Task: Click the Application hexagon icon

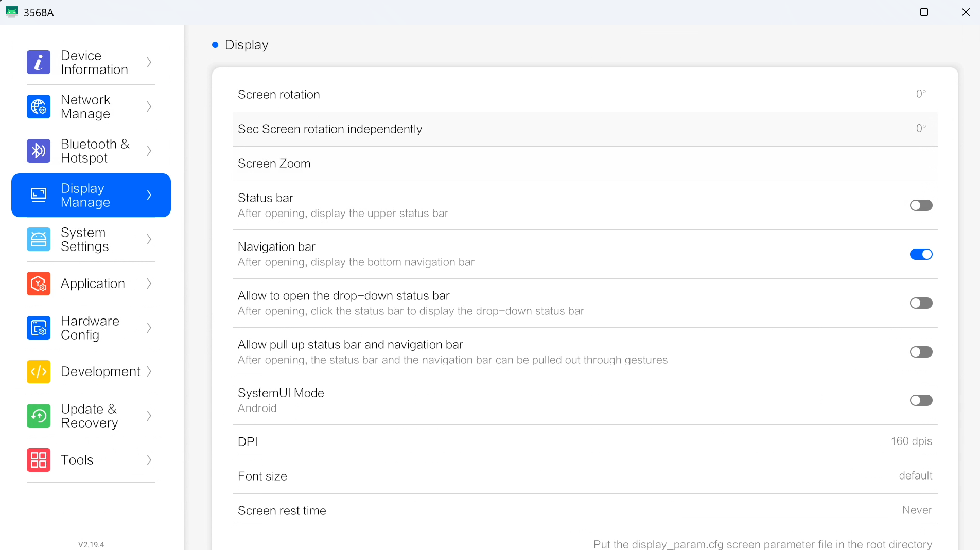Action: (39, 283)
